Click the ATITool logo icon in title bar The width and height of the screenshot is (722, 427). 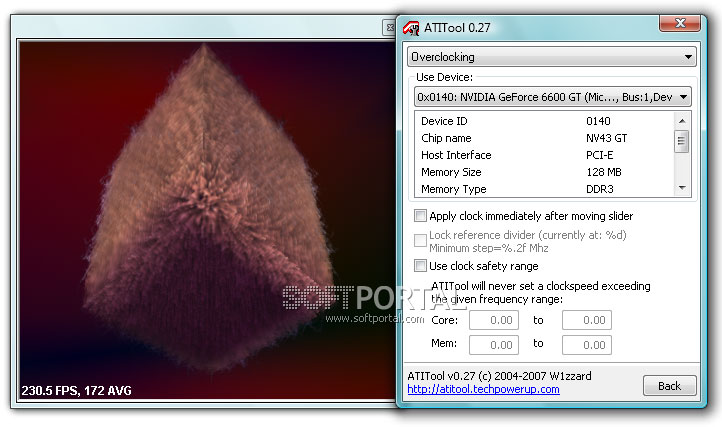point(411,28)
